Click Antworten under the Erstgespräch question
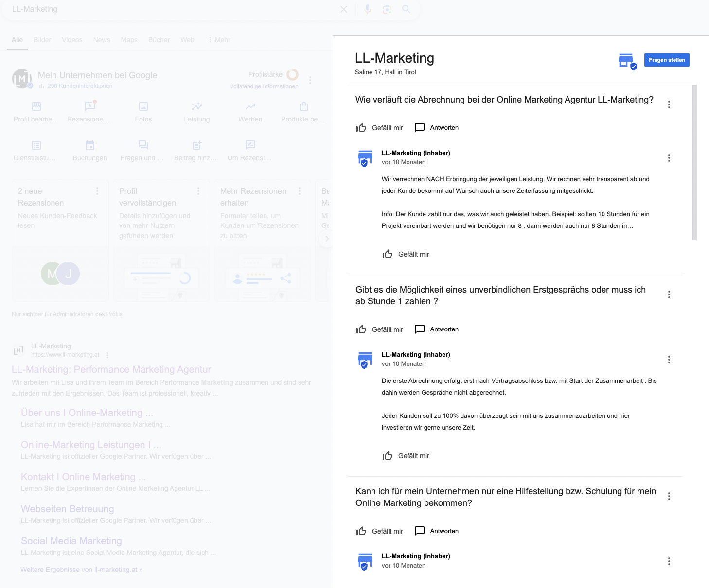 (x=436, y=329)
